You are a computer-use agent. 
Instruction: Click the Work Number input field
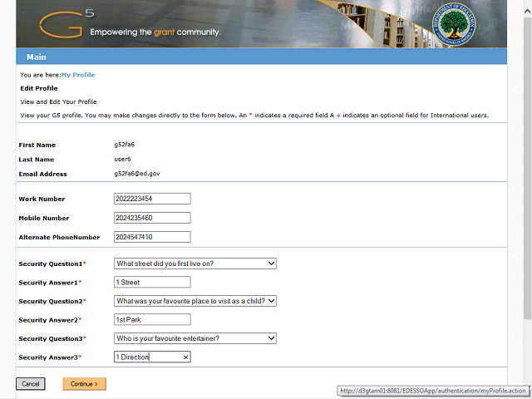click(x=152, y=199)
